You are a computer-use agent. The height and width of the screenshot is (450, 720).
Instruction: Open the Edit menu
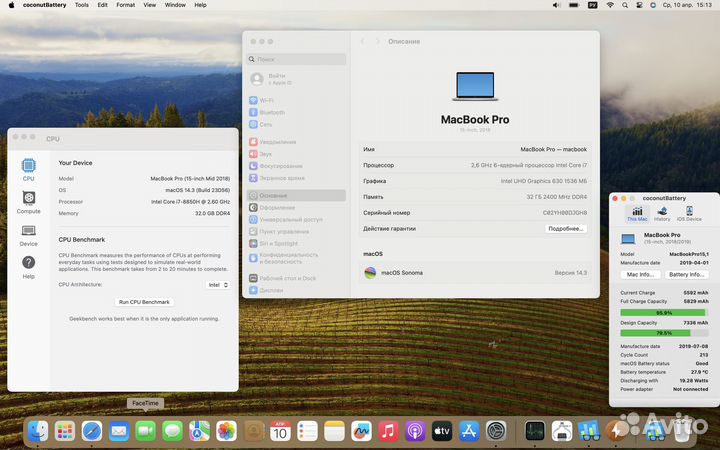(102, 5)
